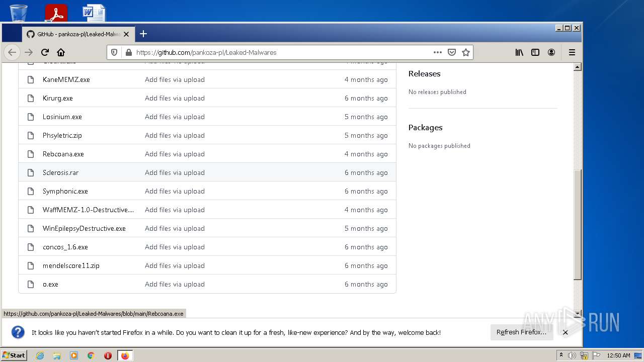Click the page scroll up arrow
This screenshot has width=644, height=362.
tap(578, 67)
